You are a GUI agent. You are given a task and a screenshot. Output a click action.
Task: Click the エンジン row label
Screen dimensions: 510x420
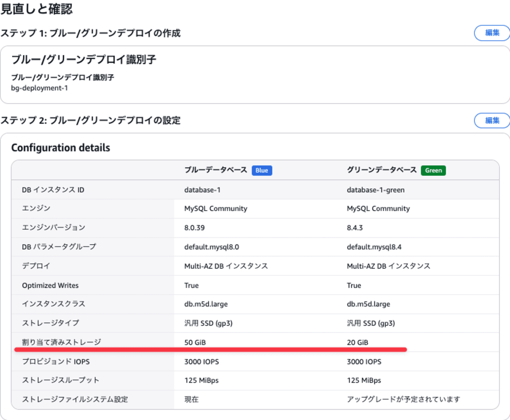(36, 208)
